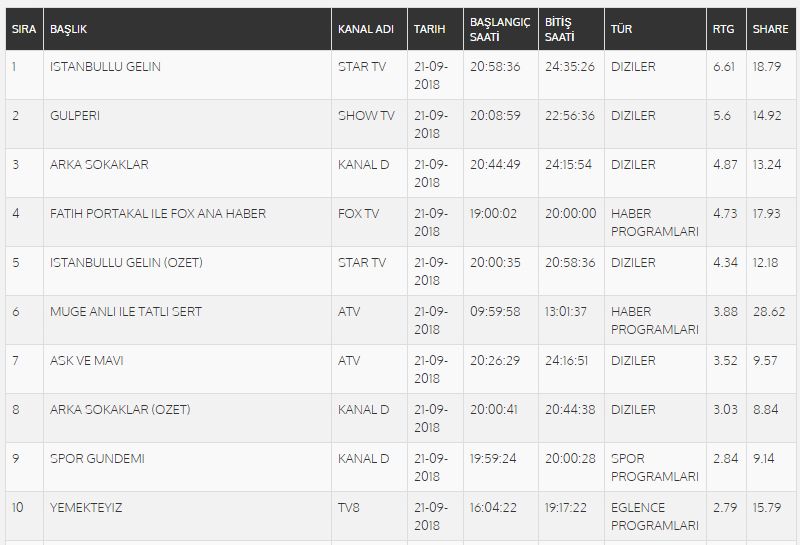Click the BİTİŞ SAATİ header cell
800x545 pixels.
tap(571, 29)
